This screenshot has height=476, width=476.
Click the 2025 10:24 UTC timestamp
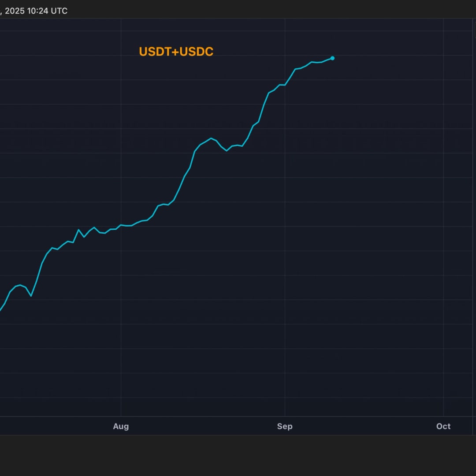pos(36,11)
